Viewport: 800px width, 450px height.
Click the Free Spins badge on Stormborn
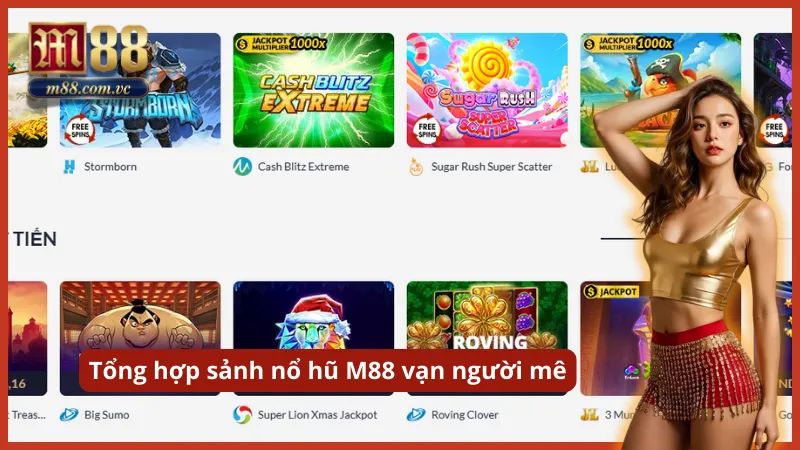tap(80, 131)
